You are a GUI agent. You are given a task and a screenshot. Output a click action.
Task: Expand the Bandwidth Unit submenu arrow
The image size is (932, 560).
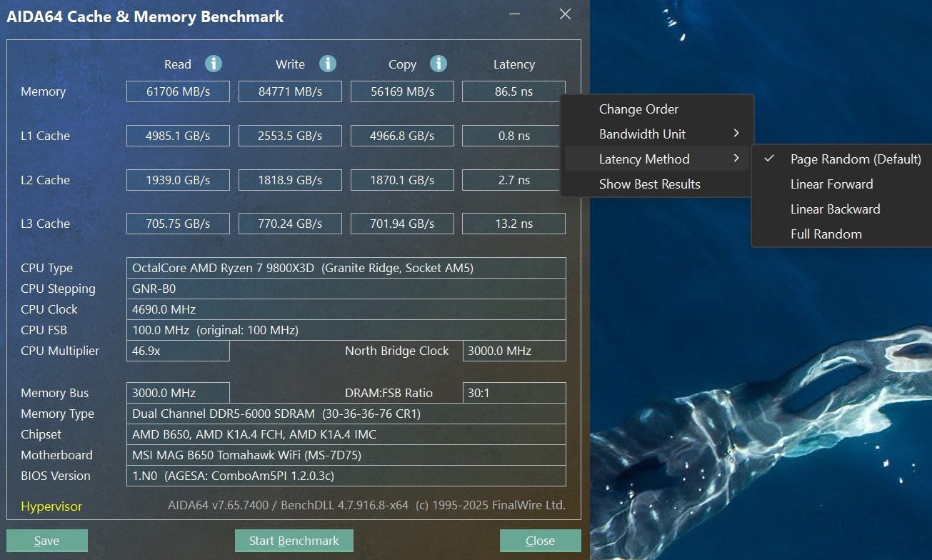tap(736, 134)
